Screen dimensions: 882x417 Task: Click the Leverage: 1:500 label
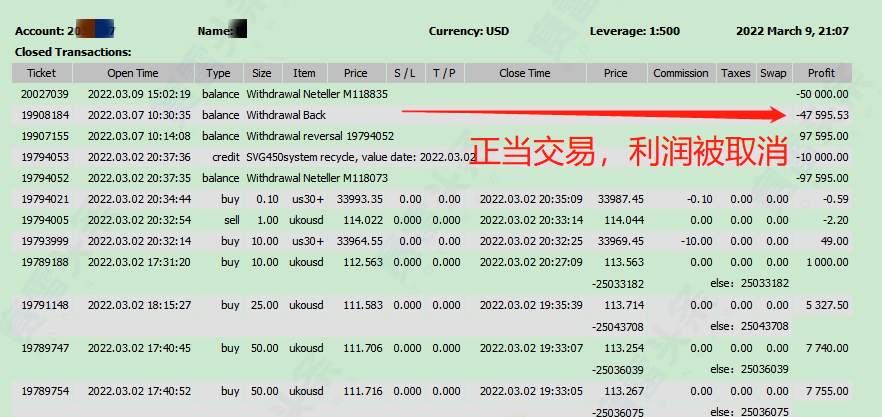click(x=634, y=32)
